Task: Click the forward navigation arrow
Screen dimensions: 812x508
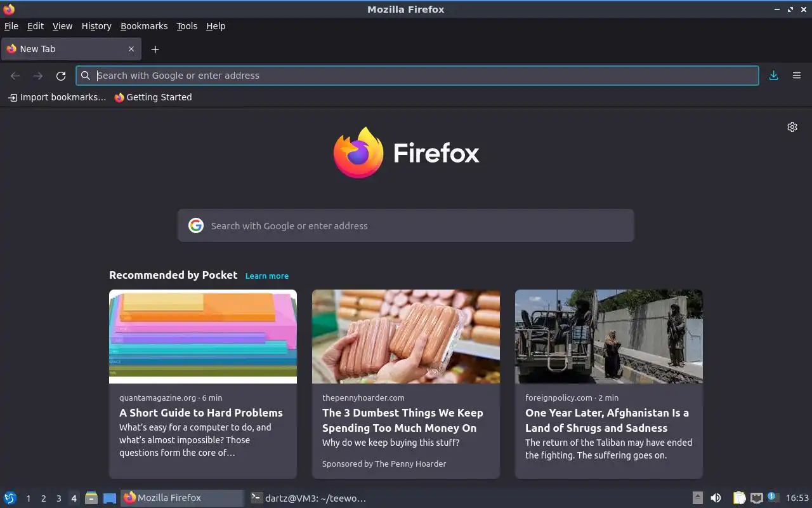Action: [x=38, y=76]
